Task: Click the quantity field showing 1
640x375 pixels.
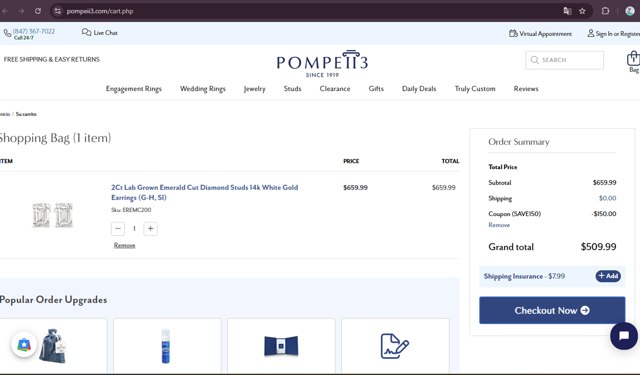Action: tap(134, 229)
